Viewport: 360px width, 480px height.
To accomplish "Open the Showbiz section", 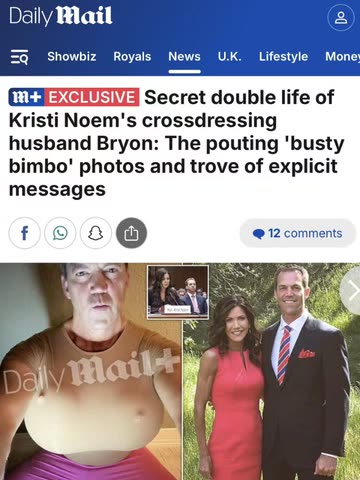I will click(72, 56).
